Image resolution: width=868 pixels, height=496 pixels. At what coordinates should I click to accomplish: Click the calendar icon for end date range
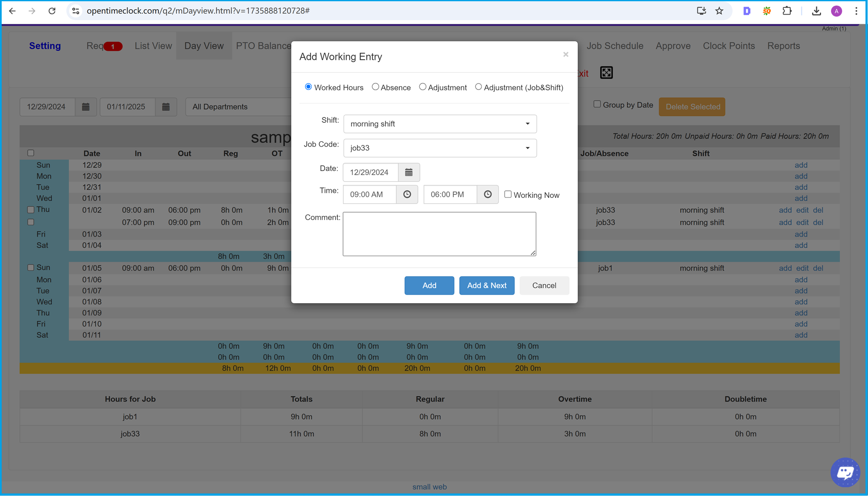point(166,106)
